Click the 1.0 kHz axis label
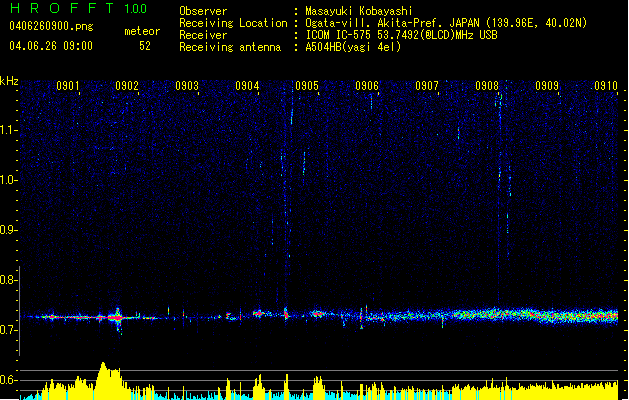The height and width of the screenshot is (400, 629). [x=8, y=180]
